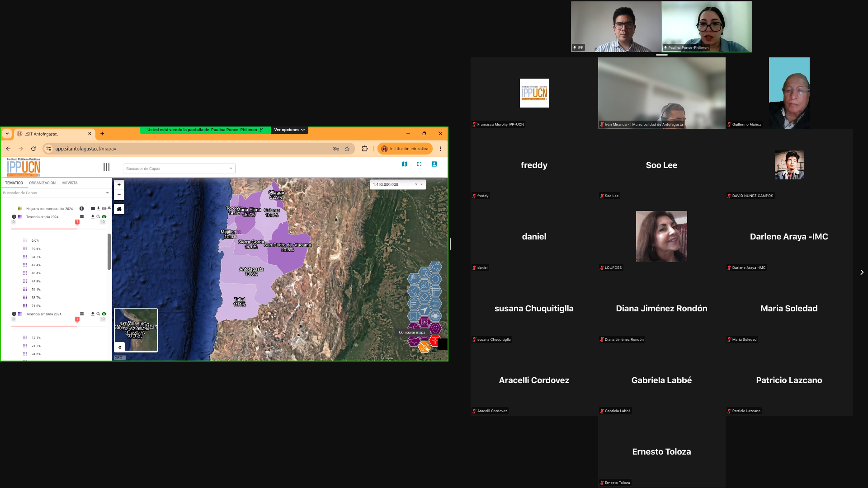This screenshot has width=868, height=488.
Task: Click the IPPUCN logo in app header
Action: point(24,167)
